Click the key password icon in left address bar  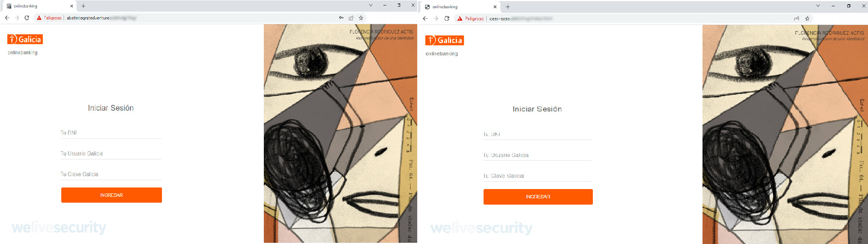point(341,18)
